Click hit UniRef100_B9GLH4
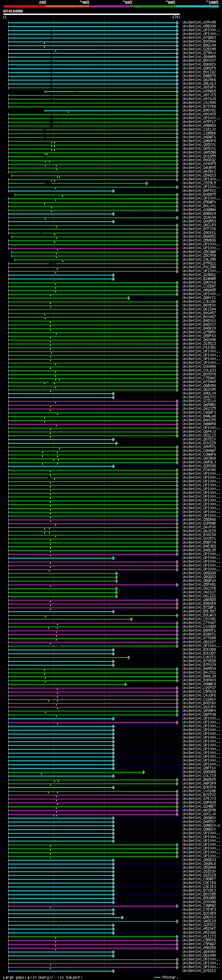The width and height of the screenshot is (222, 980). click(x=199, y=45)
